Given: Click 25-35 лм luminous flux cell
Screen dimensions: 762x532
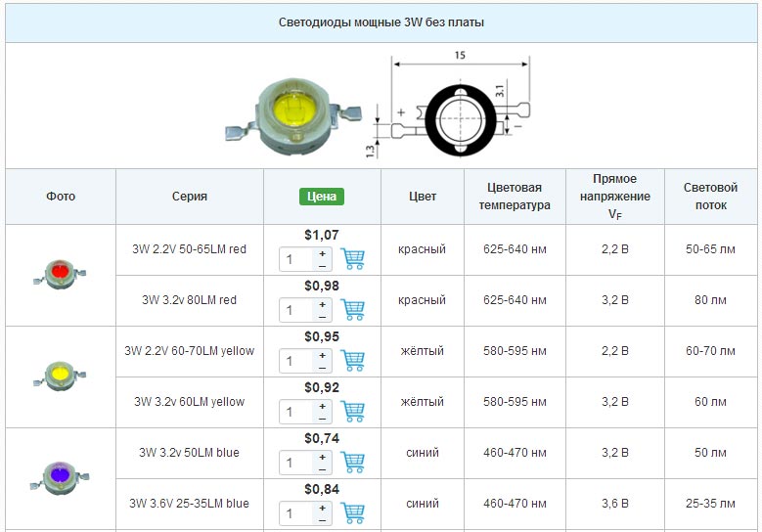Looking at the screenshot, I should pyautogui.click(x=710, y=504).
